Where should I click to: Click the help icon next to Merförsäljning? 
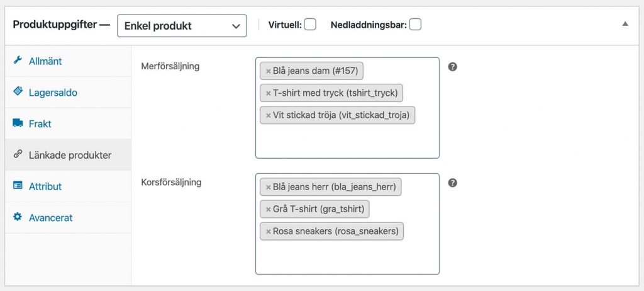tap(453, 67)
